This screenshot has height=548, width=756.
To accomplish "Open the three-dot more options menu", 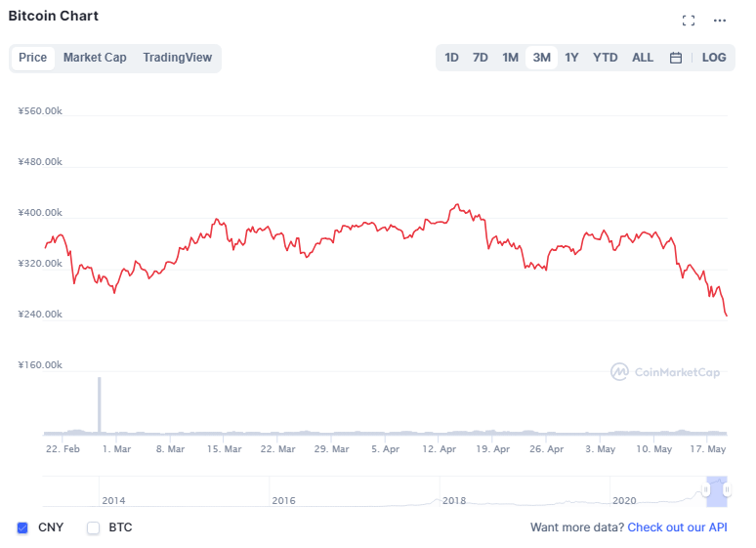I will tap(720, 21).
